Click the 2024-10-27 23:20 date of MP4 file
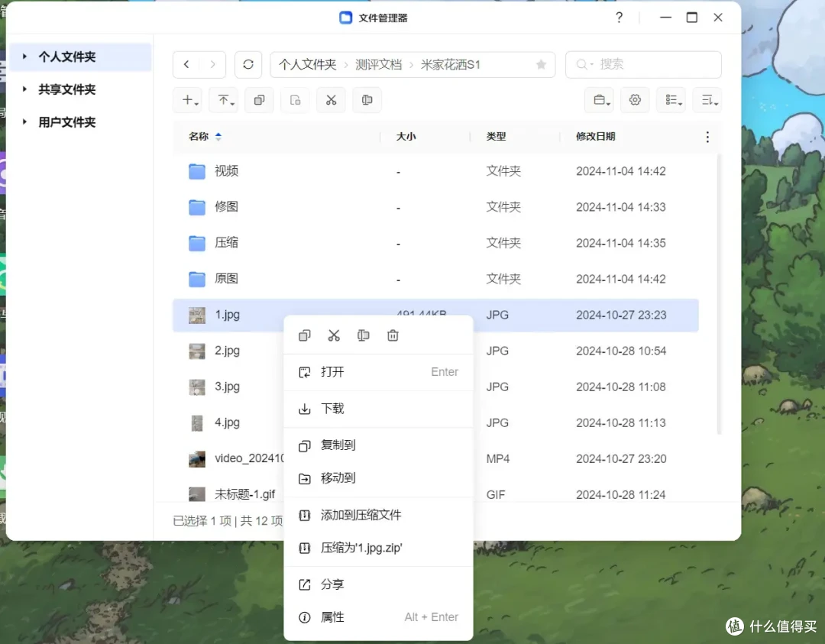825x644 pixels. 621,459
